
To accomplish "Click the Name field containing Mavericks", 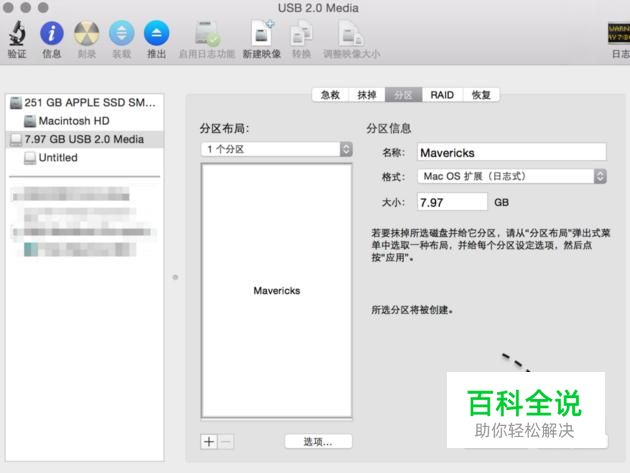I will [511, 153].
